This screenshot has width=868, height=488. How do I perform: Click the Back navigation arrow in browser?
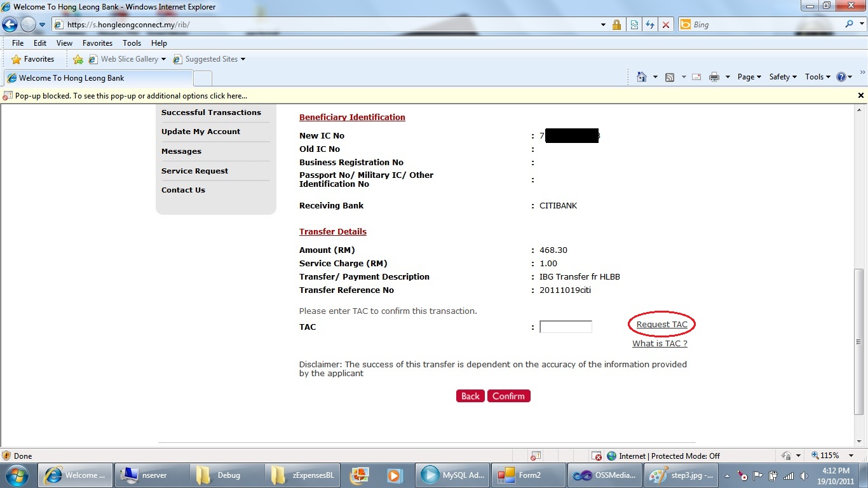click(x=10, y=25)
